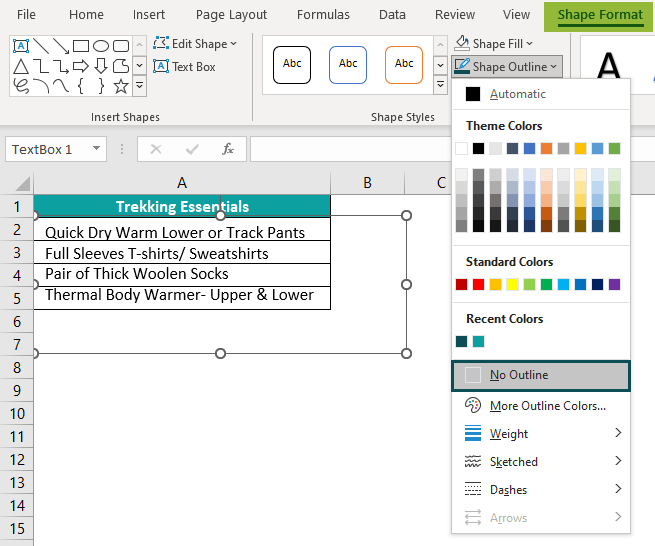The image size is (655, 546).
Task: Choose Automatic outline color
Action: point(541,94)
